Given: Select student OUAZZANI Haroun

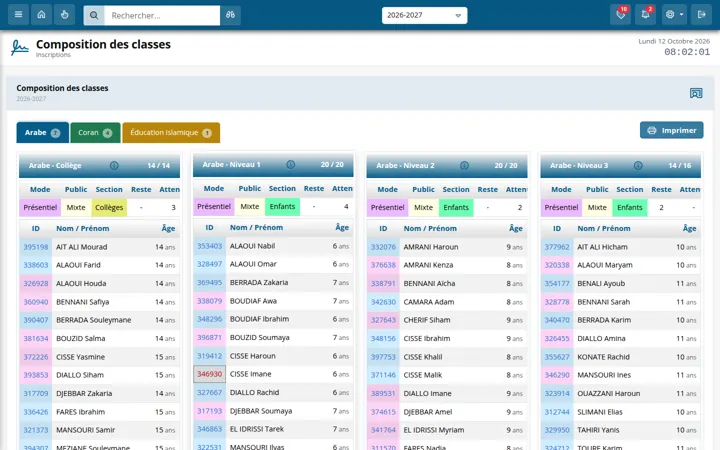Looking at the screenshot, I should click(x=608, y=393).
